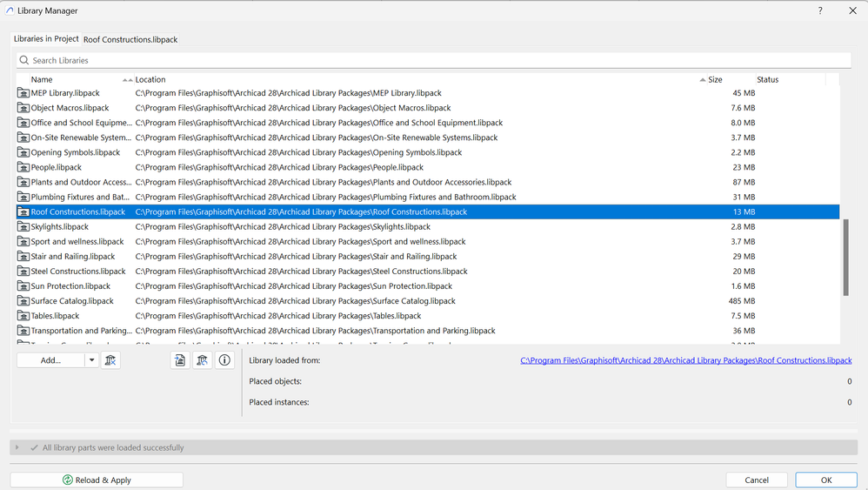Switch to the Roof Constructions.libpack tab
868x490 pixels.
point(130,39)
